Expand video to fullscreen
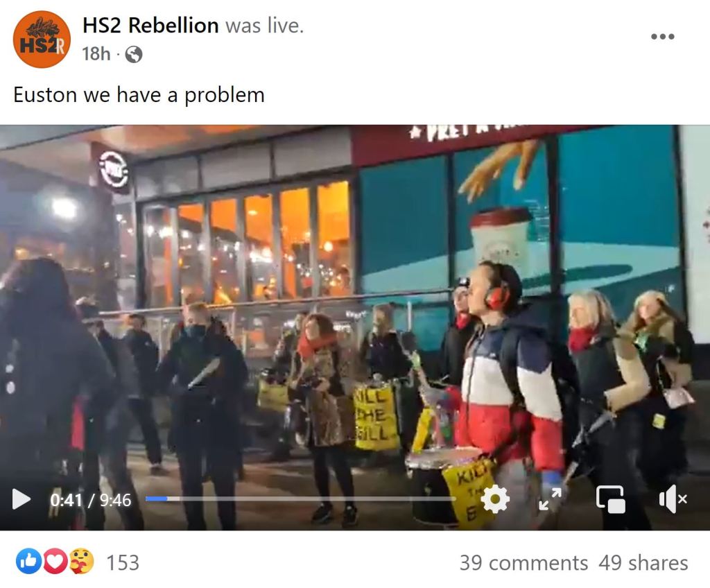 [550, 499]
